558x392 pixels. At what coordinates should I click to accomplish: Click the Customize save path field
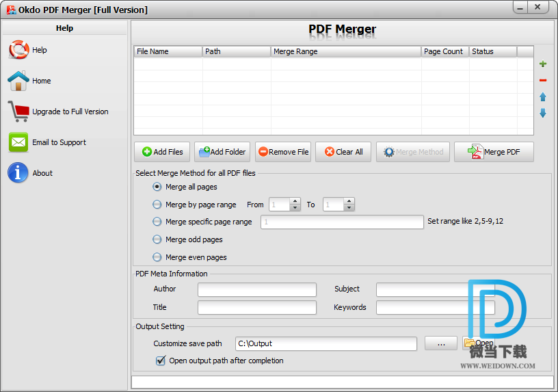[326, 343]
